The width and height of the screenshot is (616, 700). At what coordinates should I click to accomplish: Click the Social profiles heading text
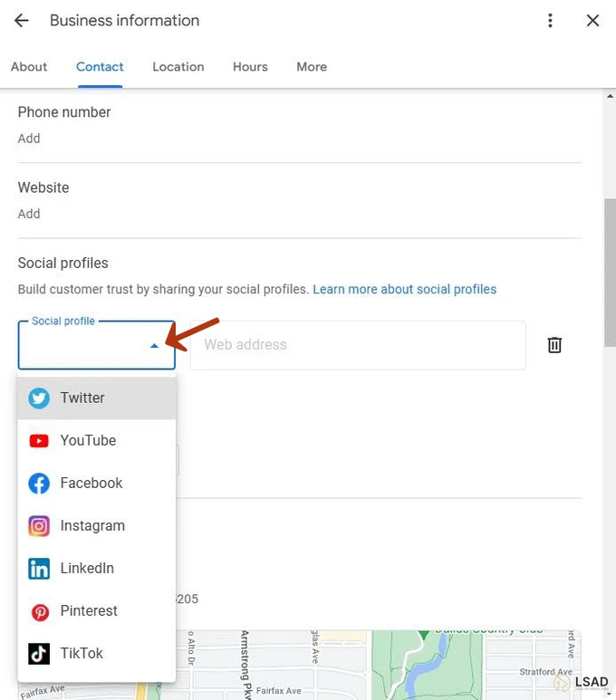click(63, 263)
